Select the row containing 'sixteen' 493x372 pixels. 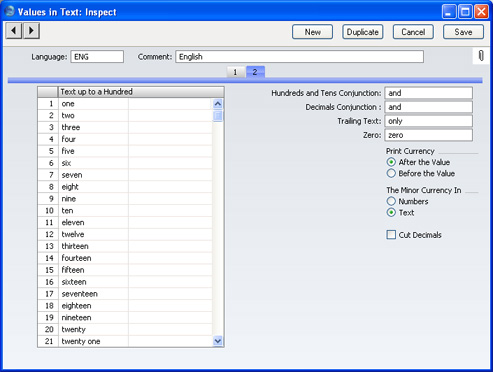click(x=125, y=282)
